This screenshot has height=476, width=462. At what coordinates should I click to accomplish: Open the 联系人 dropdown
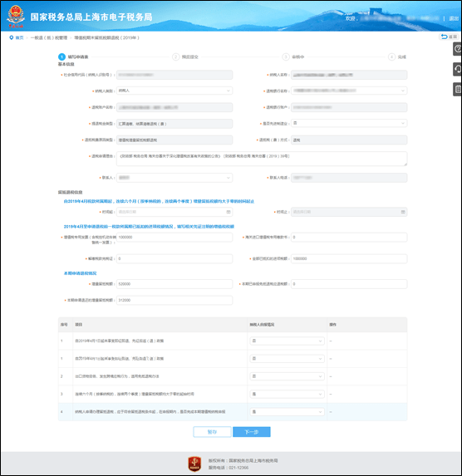(174, 178)
